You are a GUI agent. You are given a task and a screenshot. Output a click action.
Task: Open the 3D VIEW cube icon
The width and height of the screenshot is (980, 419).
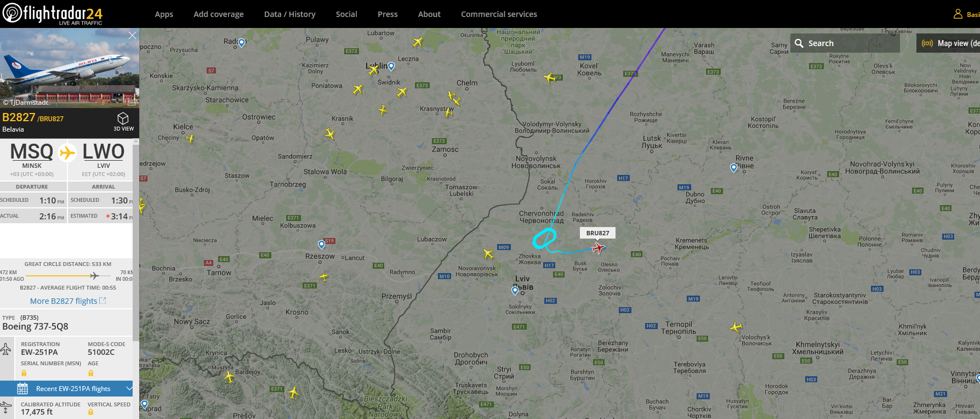point(123,118)
